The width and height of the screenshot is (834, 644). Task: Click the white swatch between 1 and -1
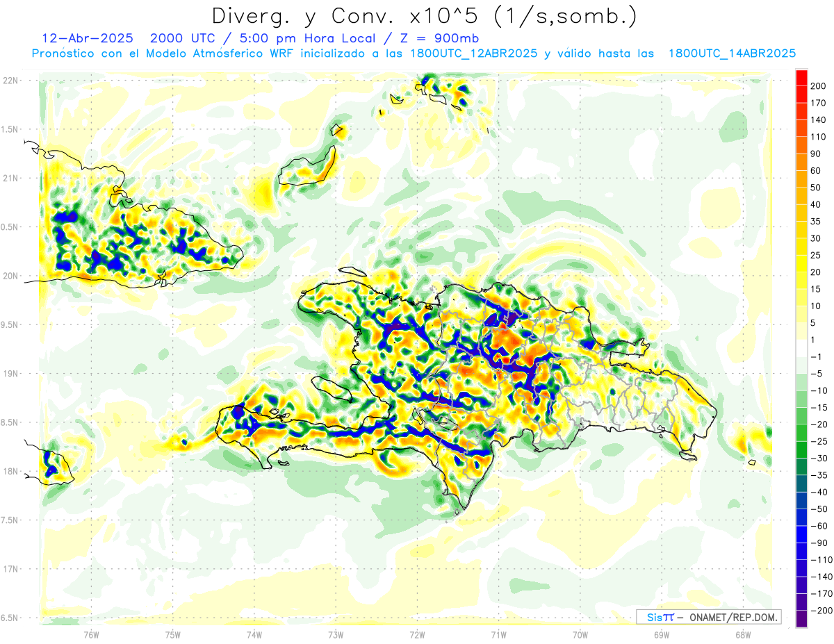click(801, 348)
